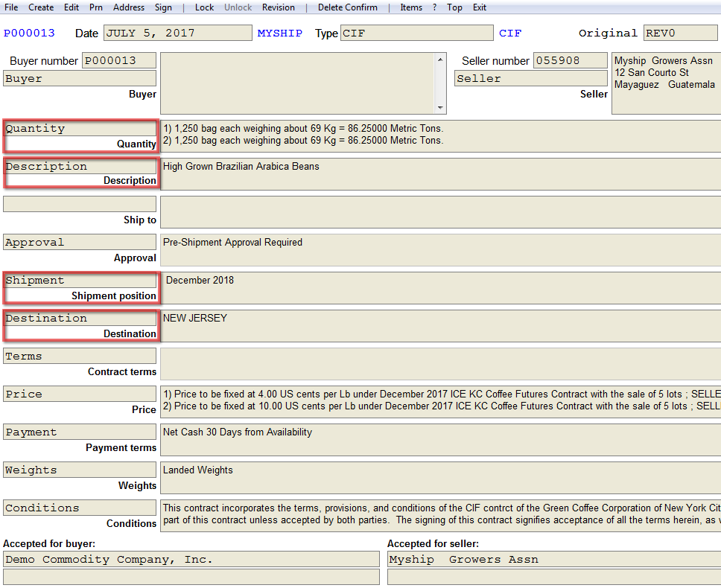Click the Lock menu item
The image size is (721, 588).
204,7
